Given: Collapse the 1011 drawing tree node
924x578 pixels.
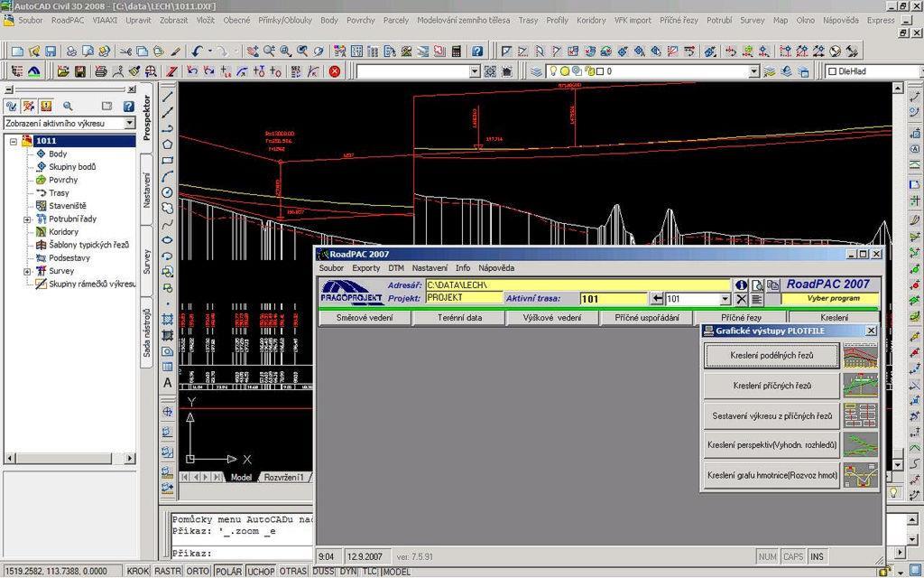Looking at the screenshot, I should pos(14,141).
